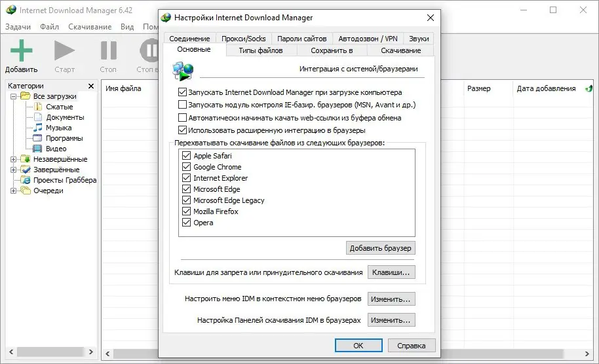The height and width of the screenshot is (364, 599).
Task: Open the Вид menu
Action: (127, 27)
